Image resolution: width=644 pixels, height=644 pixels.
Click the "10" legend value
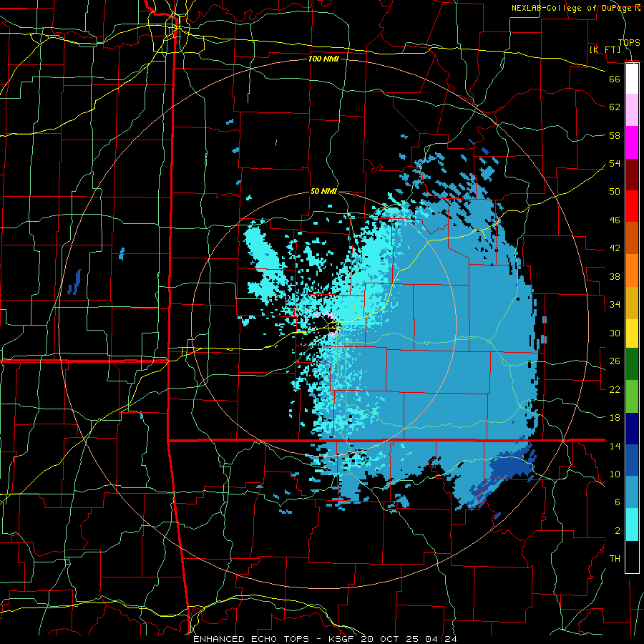(615, 474)
